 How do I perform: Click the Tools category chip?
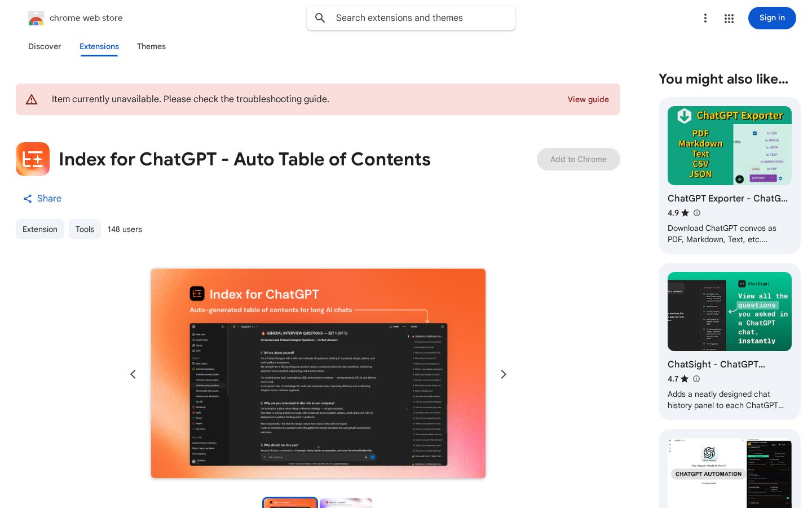pos(85,229)
